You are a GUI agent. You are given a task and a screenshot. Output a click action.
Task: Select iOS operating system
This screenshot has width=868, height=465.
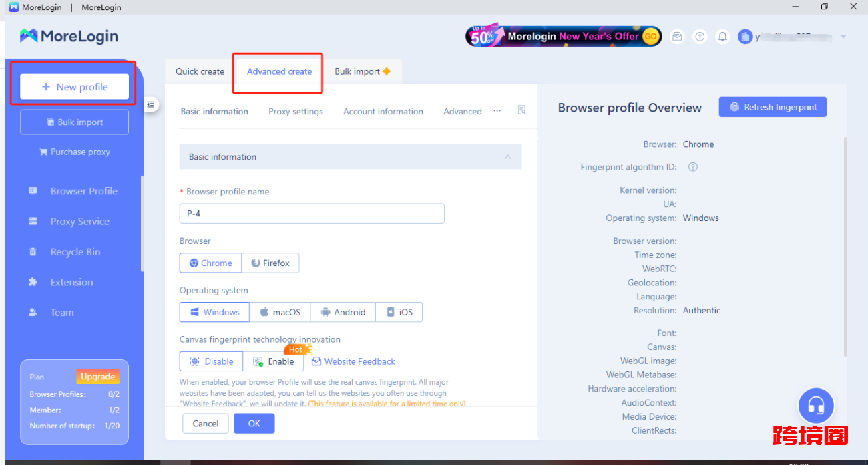click(x=399, y=312)
